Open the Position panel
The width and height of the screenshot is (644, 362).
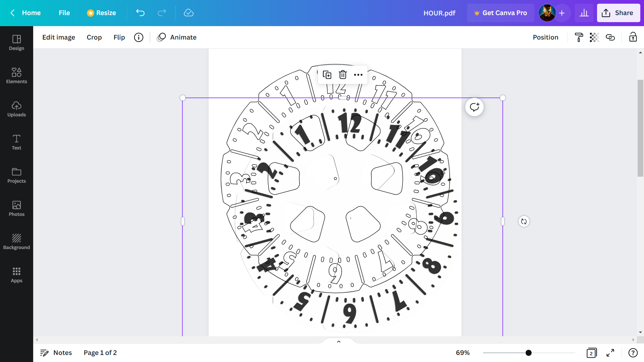click(546, 37)
